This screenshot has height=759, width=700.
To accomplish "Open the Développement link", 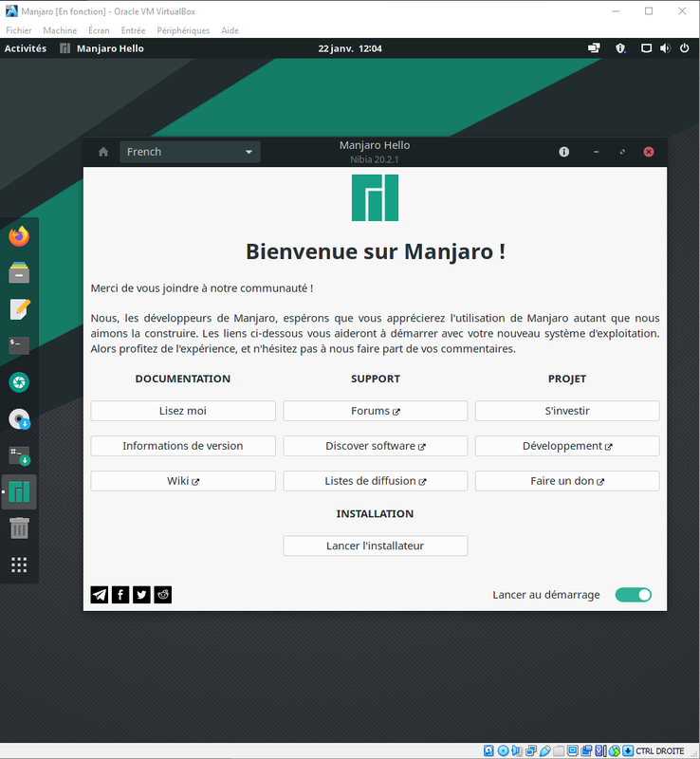I will click(567, 446).
